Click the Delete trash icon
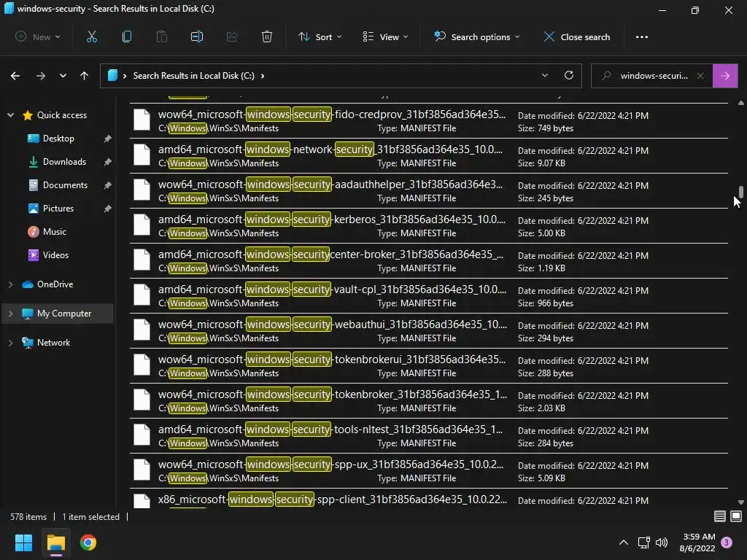 click(x=267, y=36)
